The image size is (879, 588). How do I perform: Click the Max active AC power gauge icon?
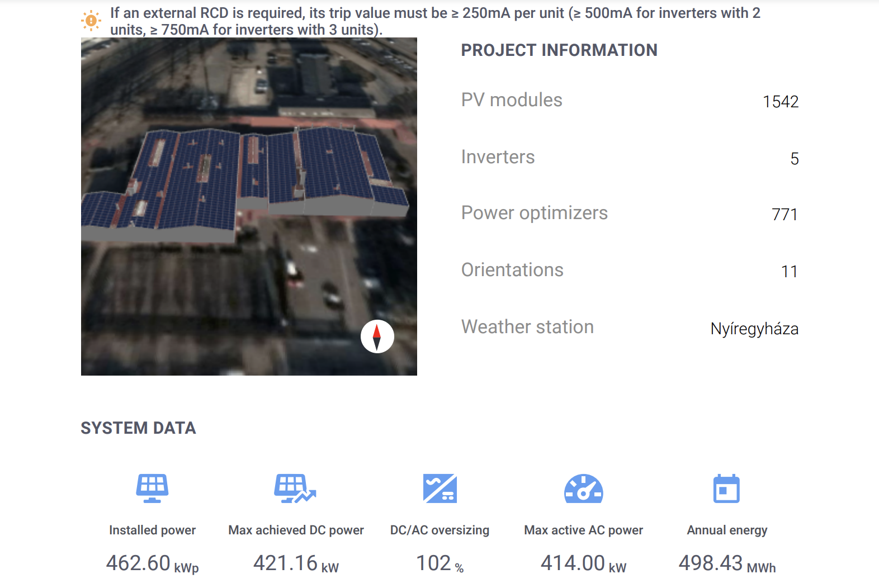[x=584, y=489]
